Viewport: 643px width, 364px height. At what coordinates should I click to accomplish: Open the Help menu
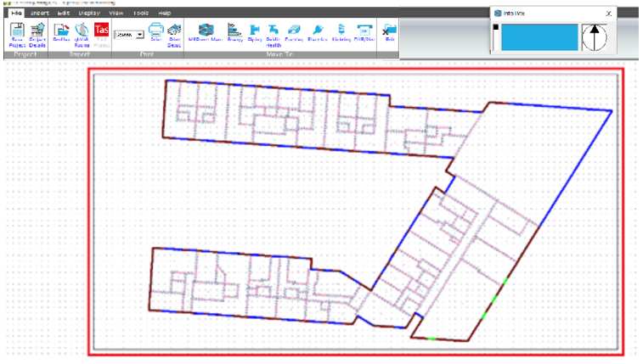click(x=165, y=13)
